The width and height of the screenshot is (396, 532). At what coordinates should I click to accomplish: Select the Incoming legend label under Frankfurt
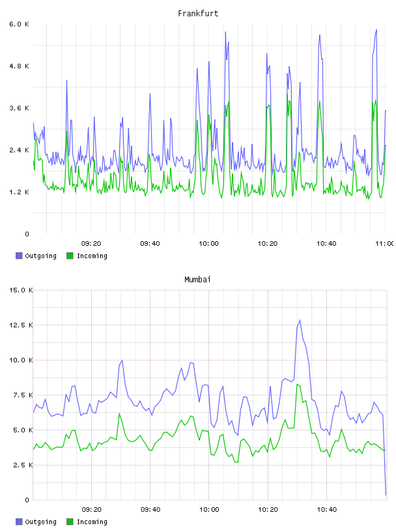92,256
